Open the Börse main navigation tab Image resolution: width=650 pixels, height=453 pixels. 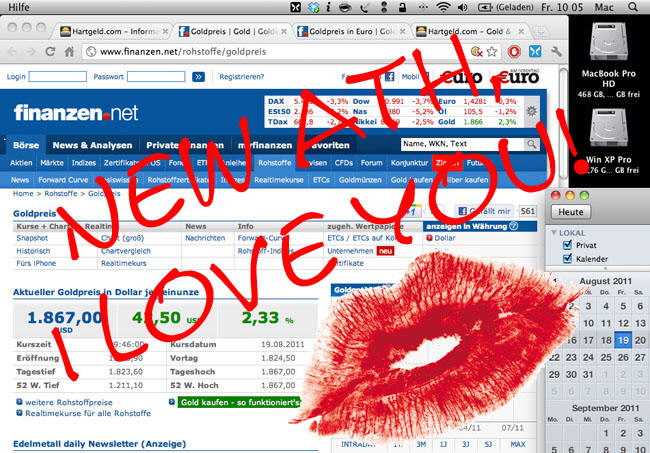tap(26, 145)
